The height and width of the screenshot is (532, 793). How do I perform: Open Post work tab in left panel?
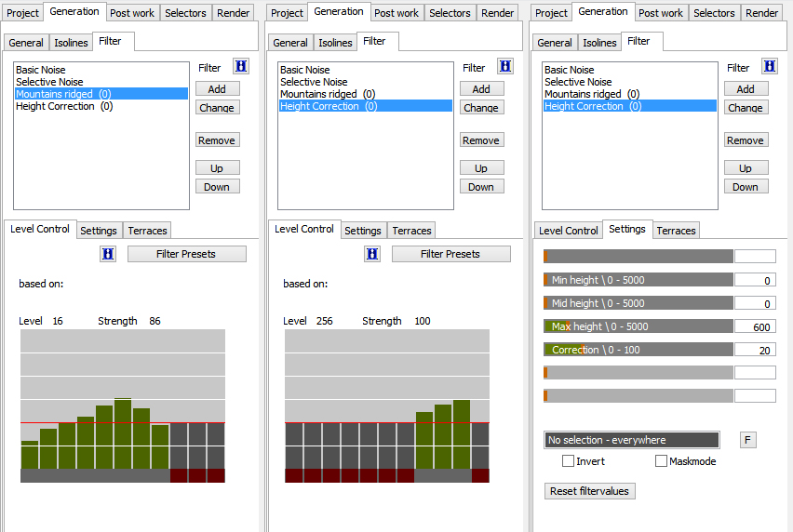[x=132, y=13]
